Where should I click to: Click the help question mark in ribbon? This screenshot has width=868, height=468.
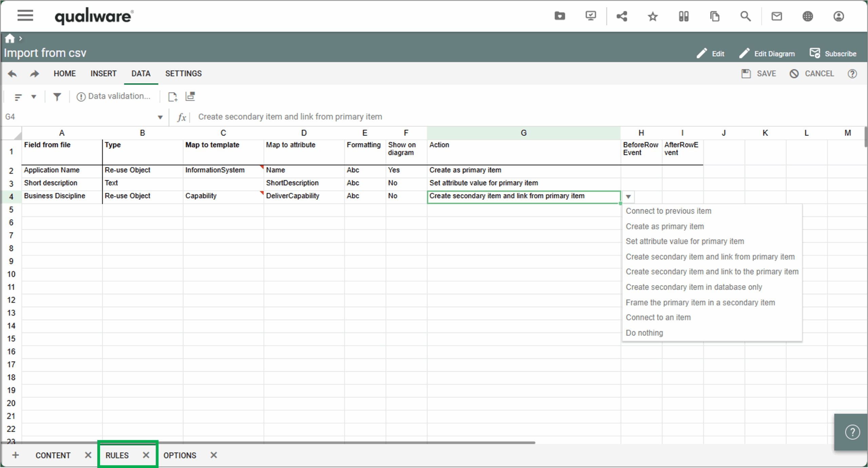[x=852, y=74]
